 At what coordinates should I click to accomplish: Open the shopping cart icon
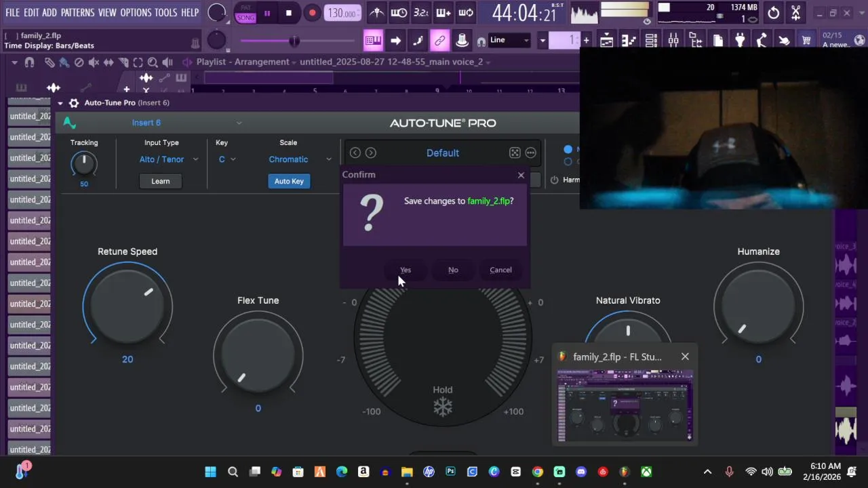coord(806,41)
